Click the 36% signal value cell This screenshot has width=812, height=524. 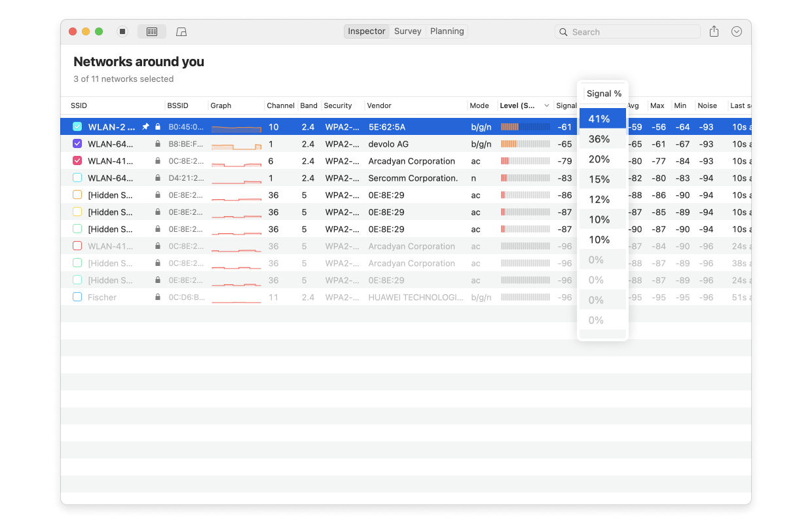click(599, 139)
